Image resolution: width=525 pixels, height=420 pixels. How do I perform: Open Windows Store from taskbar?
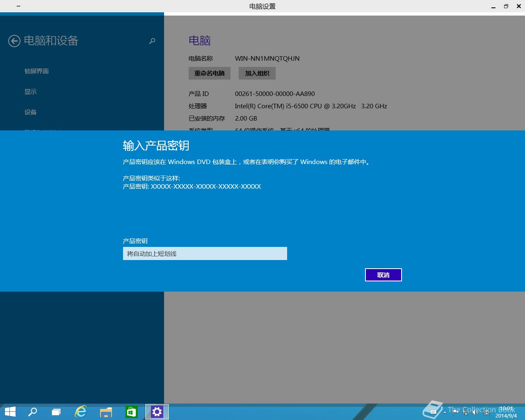click(x=131, y=412)
